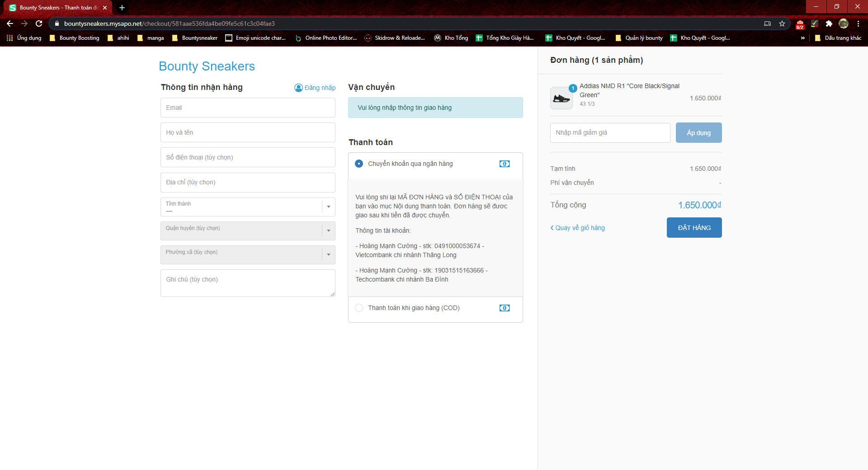Open the Tổng Kho Giày Hà bookmark

click(505, 38)
